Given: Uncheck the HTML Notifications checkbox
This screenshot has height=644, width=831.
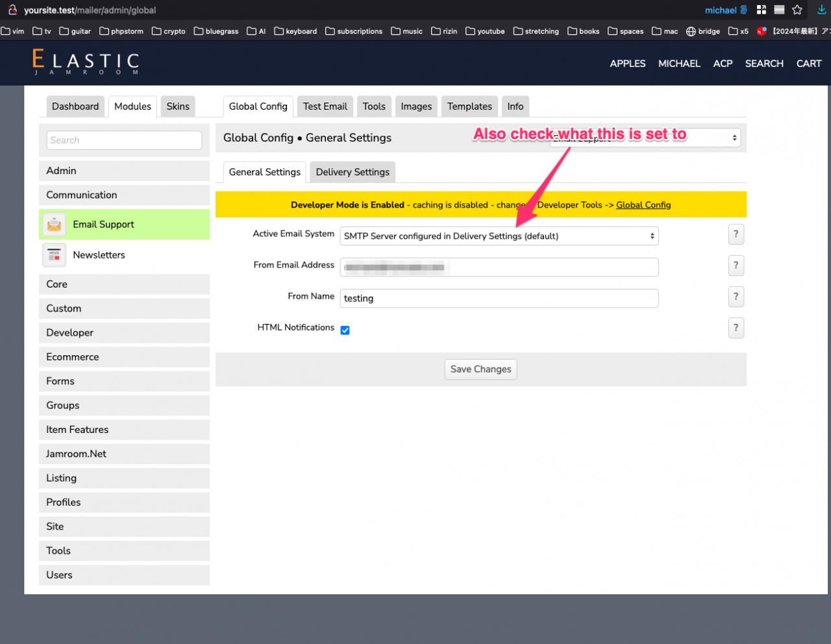Looking at the screenshot, I should click(x=345, y=330).
